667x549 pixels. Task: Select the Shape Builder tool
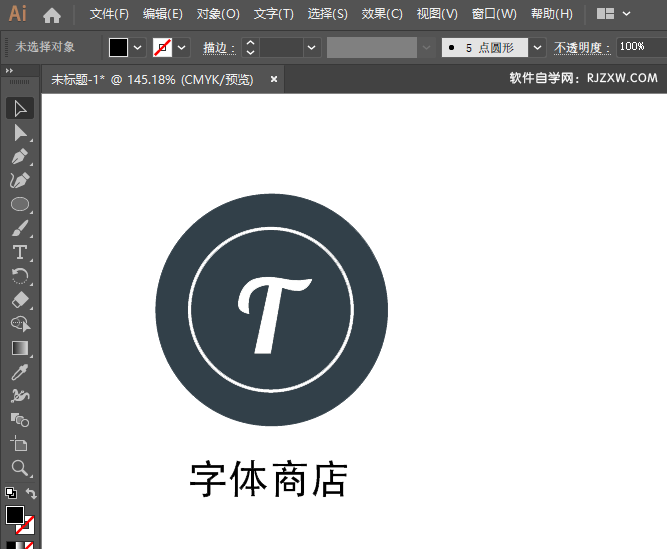tap(20, 324)
